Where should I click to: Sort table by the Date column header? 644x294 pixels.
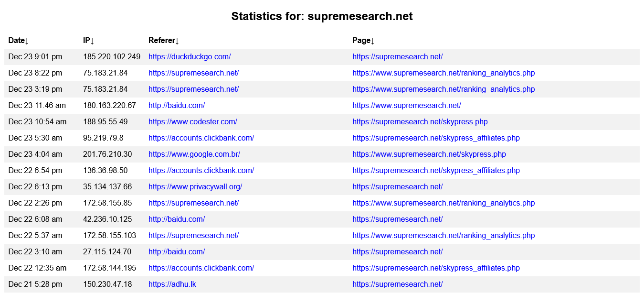pyautogui.click(x=19, y=41)
